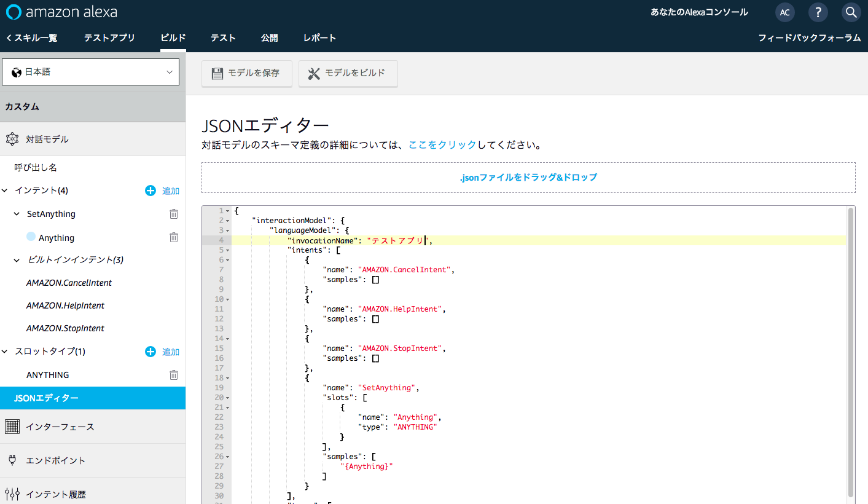
Task: Switch to the テスト tab
Action: coord(223,38)
